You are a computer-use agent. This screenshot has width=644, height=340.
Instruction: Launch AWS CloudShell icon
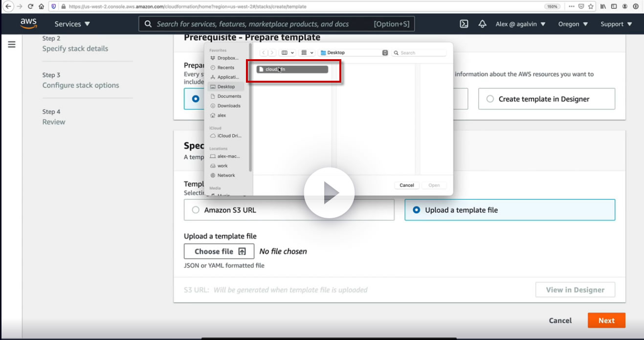tap(465, 24)
